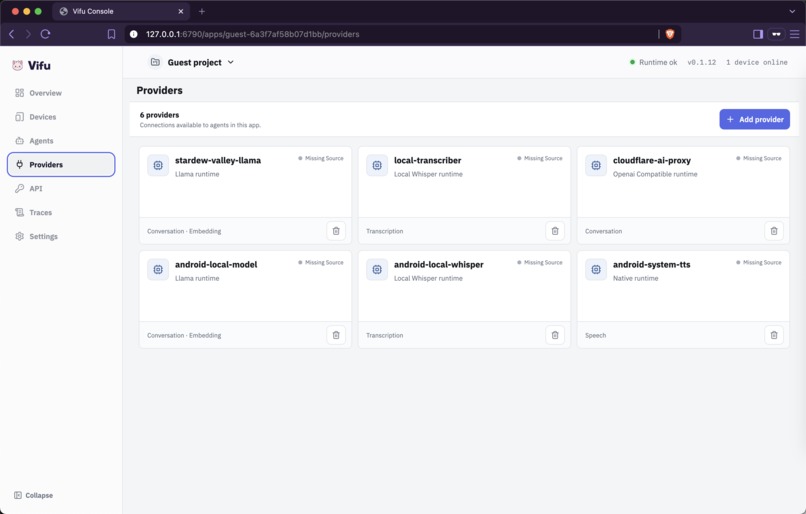Delete the cloudflare-ai-proxy provider

coord(774,231)
